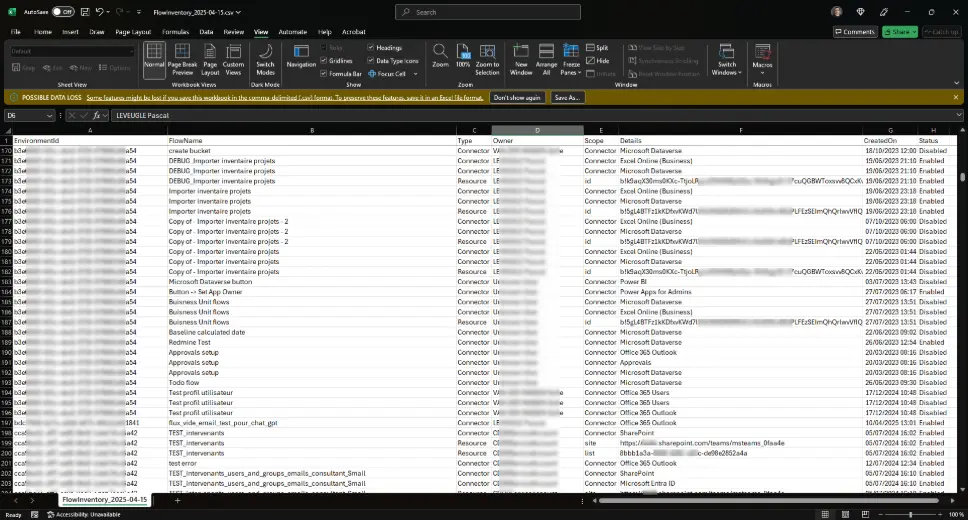Click the horizontal scrollbar
The height and width of the screenshot is (520, 968).
click(769, 500)
